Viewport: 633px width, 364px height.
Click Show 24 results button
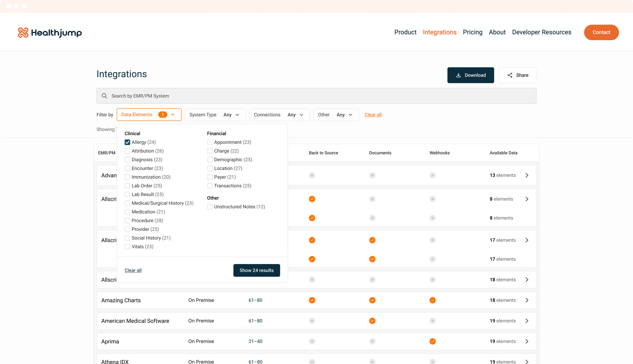pyautogui.click(x=256, y=270)
